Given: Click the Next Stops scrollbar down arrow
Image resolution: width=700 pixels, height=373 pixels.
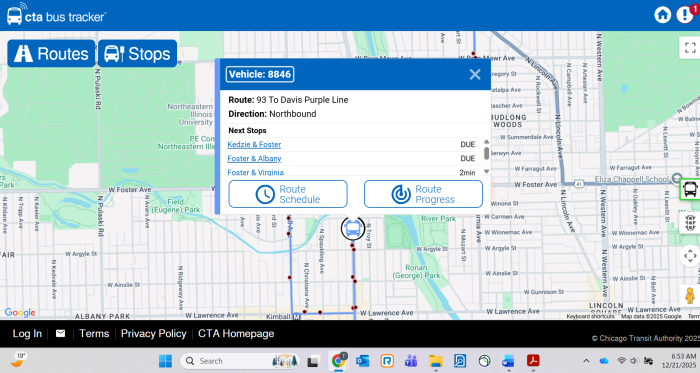Looking at the screenshot, I should 487,172.
